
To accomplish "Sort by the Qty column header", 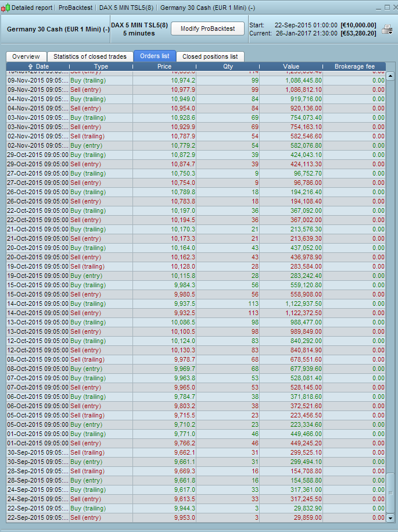I will click(228, 66).
